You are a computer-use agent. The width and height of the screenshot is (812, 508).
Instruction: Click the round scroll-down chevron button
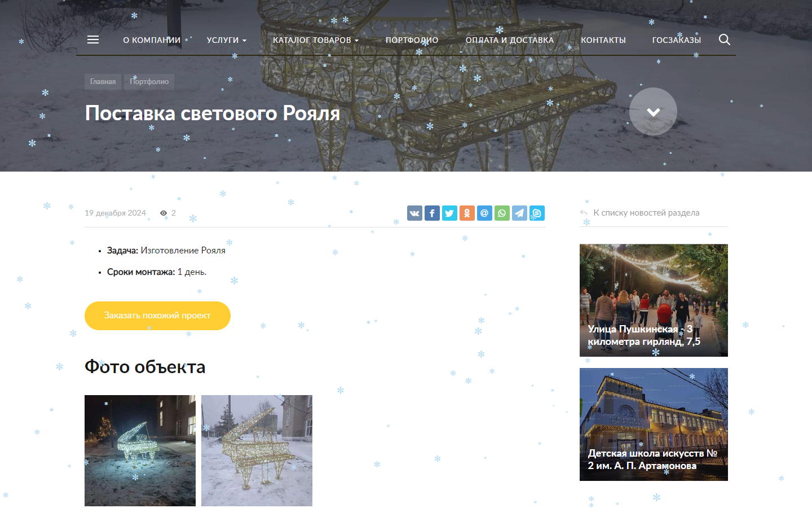click(653, 112)
